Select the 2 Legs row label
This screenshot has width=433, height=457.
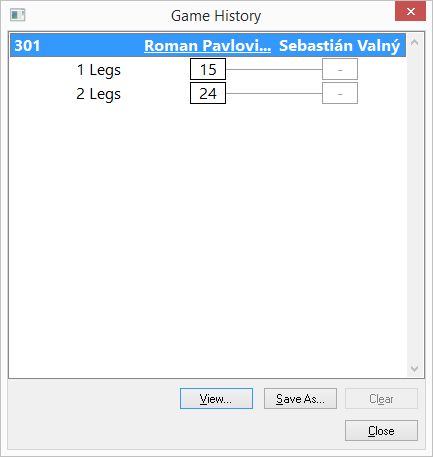point(98,94)
